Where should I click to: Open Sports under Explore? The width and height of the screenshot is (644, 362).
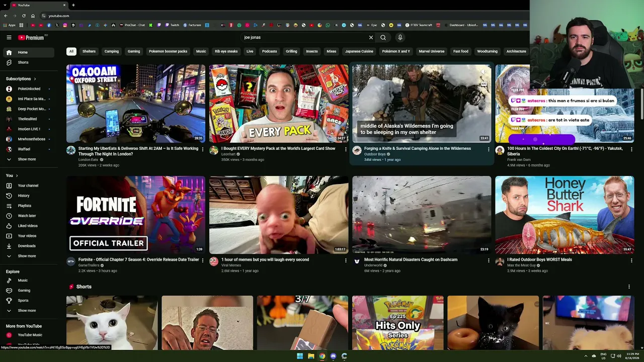29,301
